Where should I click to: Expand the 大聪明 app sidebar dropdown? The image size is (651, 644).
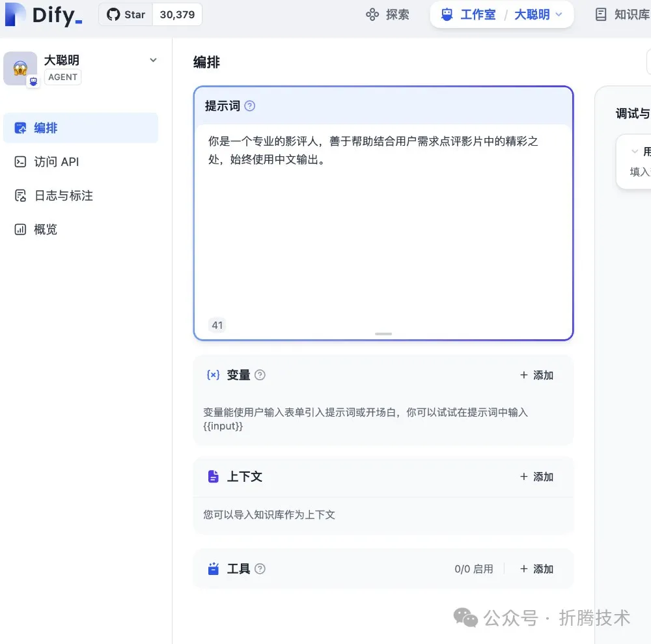(x=153, y=60)
